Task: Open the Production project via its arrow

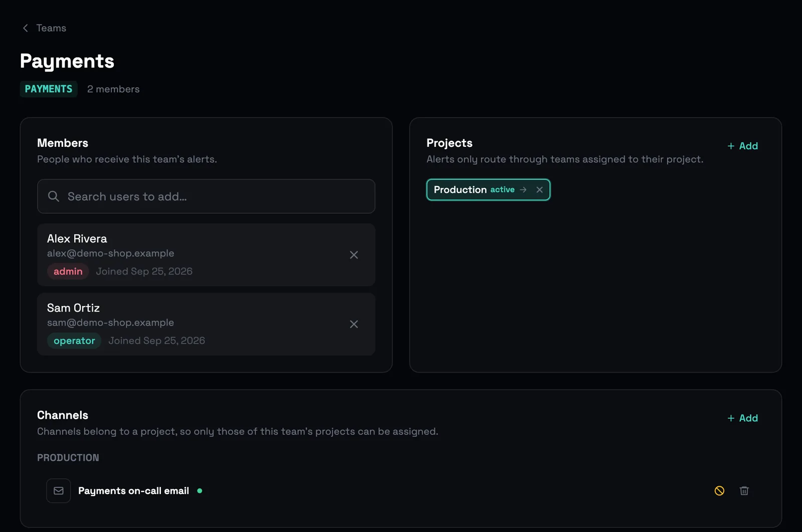Action: [x=523, y=190]
